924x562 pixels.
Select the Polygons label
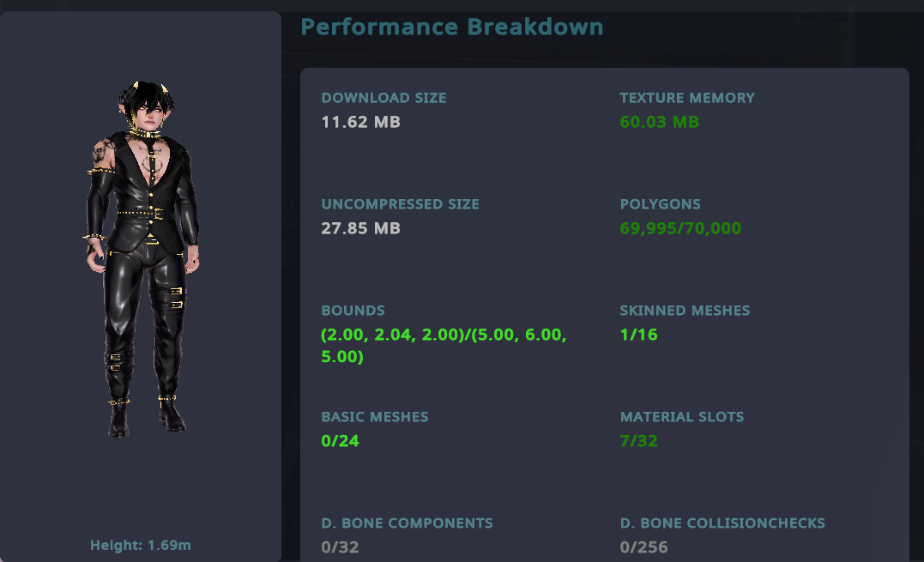pyautogui.click(x=660, y=204)
